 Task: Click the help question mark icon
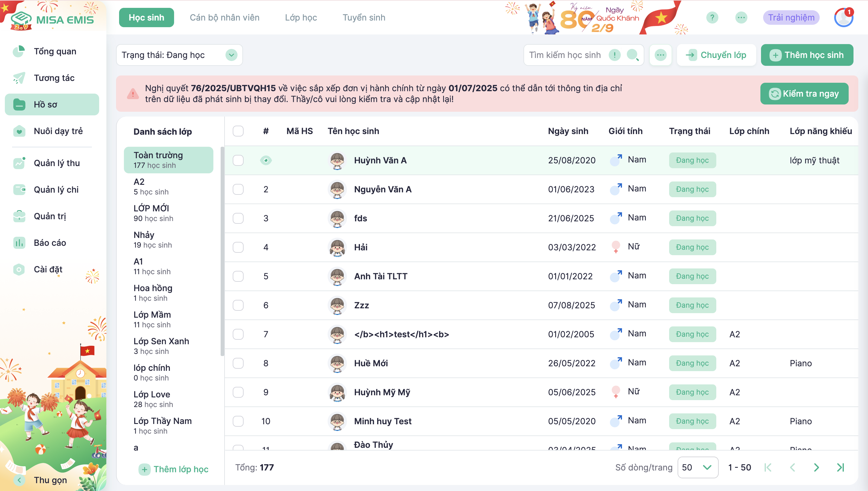point(712,18)
